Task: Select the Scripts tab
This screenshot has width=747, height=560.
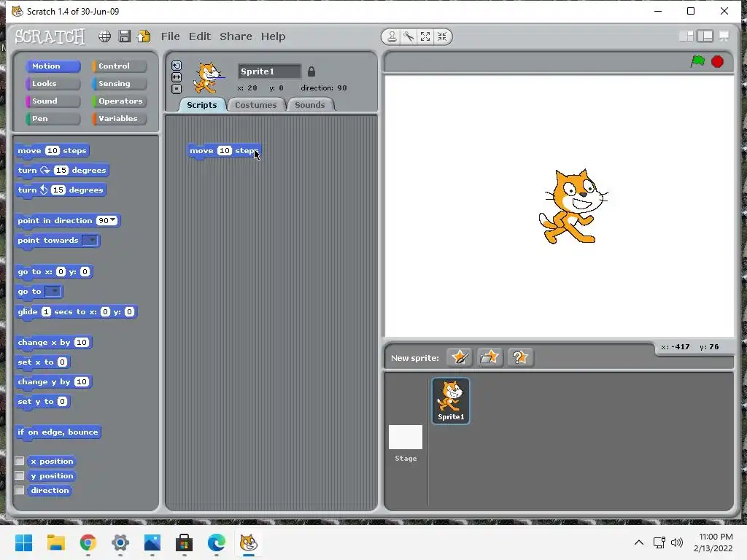Action: pos(201,105)
